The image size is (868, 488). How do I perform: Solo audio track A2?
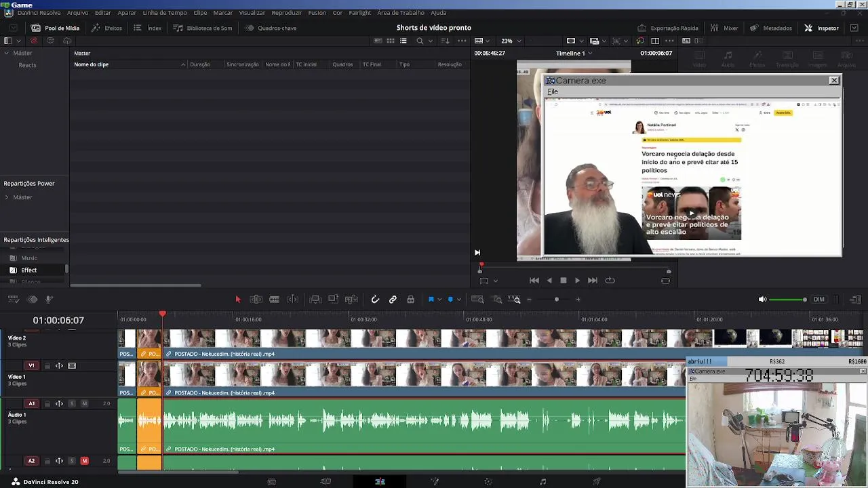pos(72,461)
